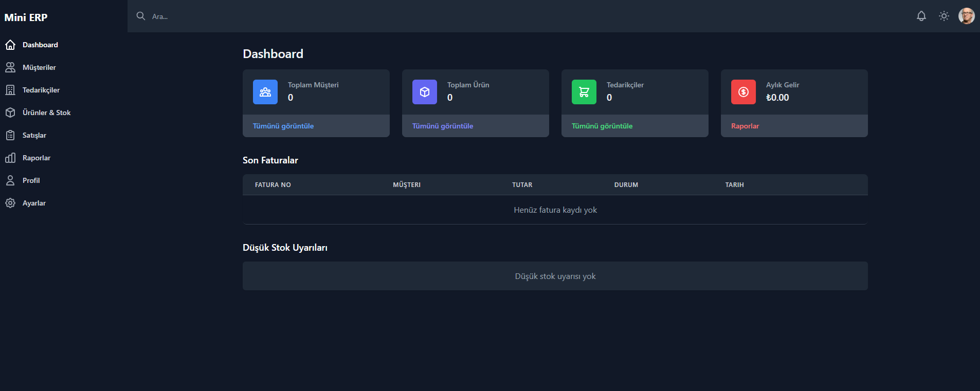Open the Raporlar link under Aylık Gelir
This screenshot has width=980, height=391.
pos(745,126)
